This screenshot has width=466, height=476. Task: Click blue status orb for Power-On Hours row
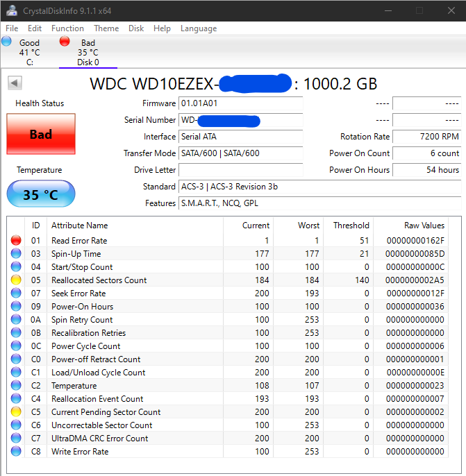click(x=16, y=306)
